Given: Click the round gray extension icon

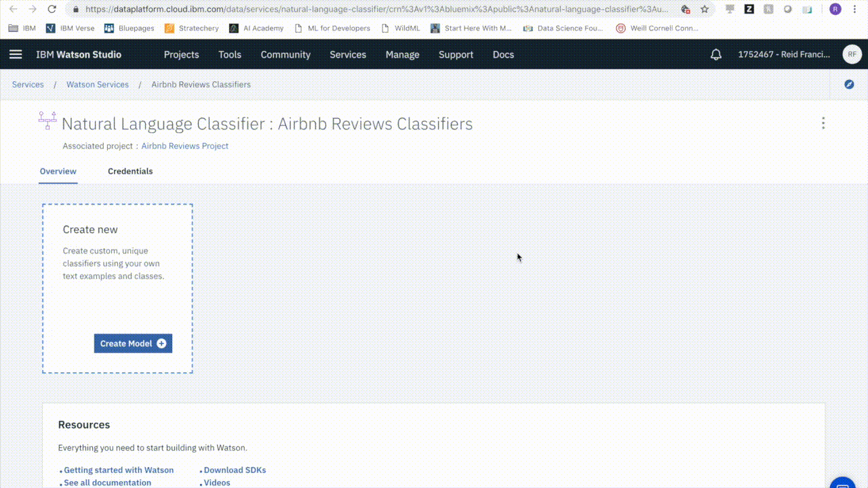Looking at the screenshot, I should [x=787, y=9].
